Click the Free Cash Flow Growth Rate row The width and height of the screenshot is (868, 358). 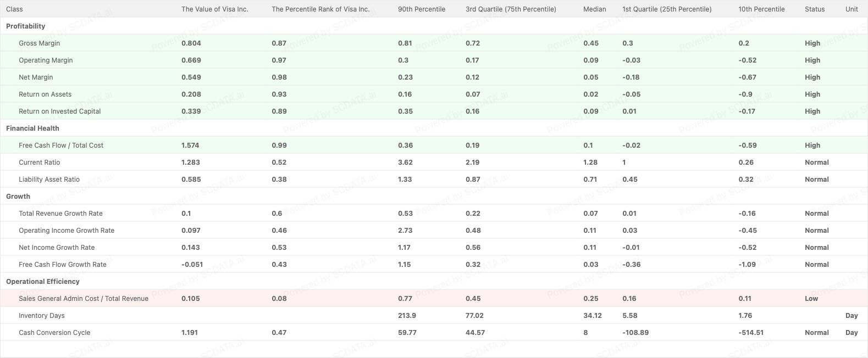(63, 265)
